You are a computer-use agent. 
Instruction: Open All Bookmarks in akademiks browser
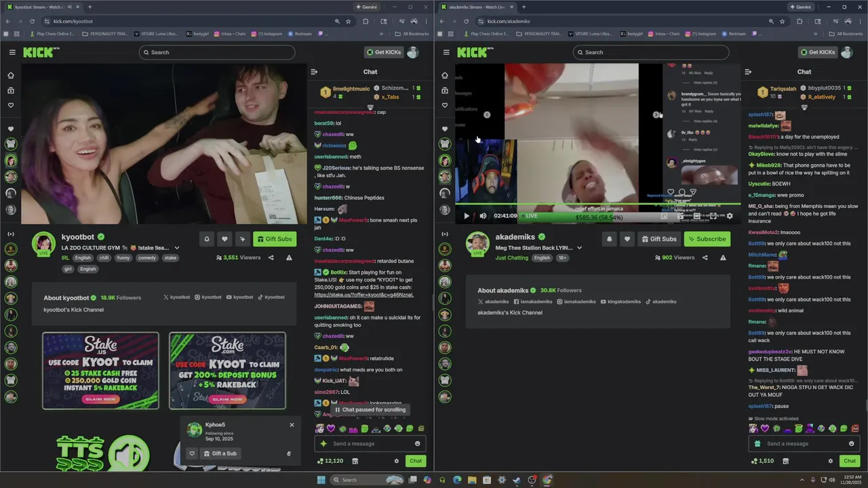[846, 33]
